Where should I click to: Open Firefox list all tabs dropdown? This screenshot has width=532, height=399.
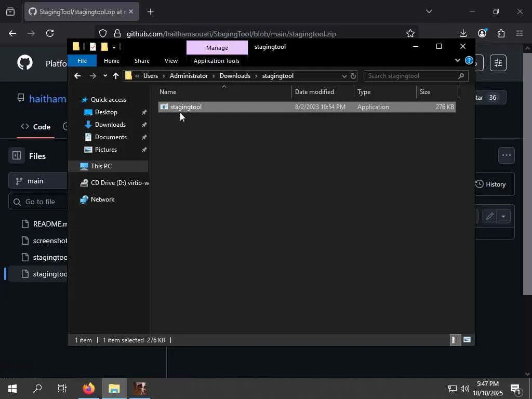(x=429, y=11)
